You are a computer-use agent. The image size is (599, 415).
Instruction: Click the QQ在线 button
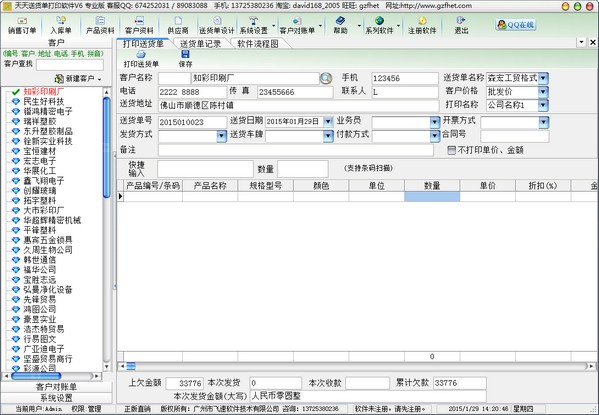tap(516, 25)
